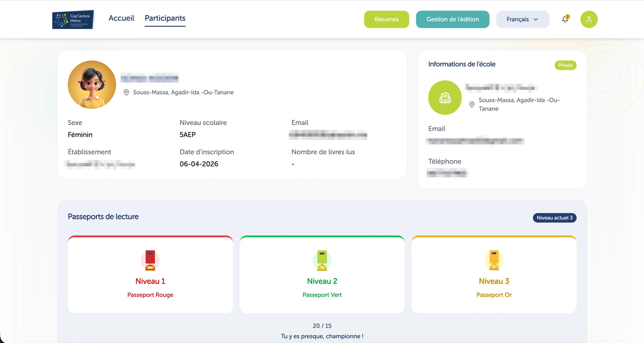644x343 pixels.
Task: Expand the Français language dropdown
Action: tap(522, 19)
